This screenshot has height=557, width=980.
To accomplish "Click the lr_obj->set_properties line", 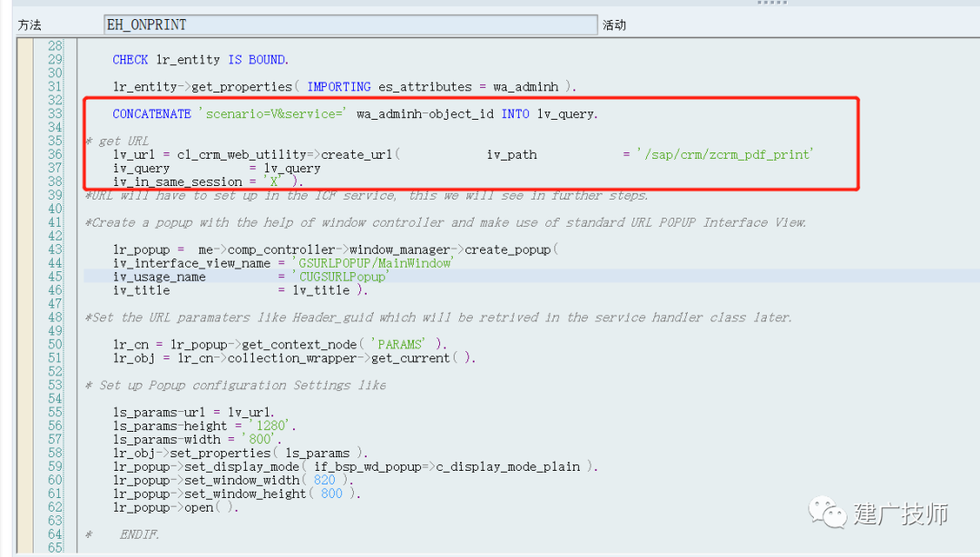I will point(240,454).
